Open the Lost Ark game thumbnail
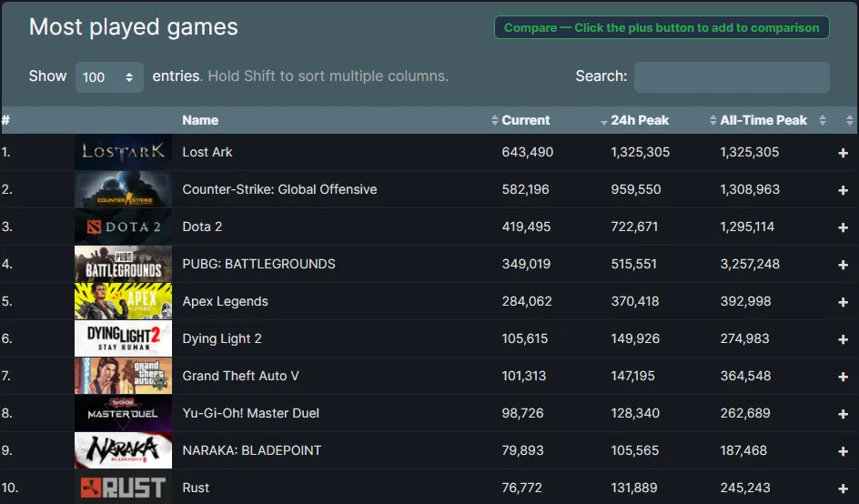859x504 pixels. (123, 152)
